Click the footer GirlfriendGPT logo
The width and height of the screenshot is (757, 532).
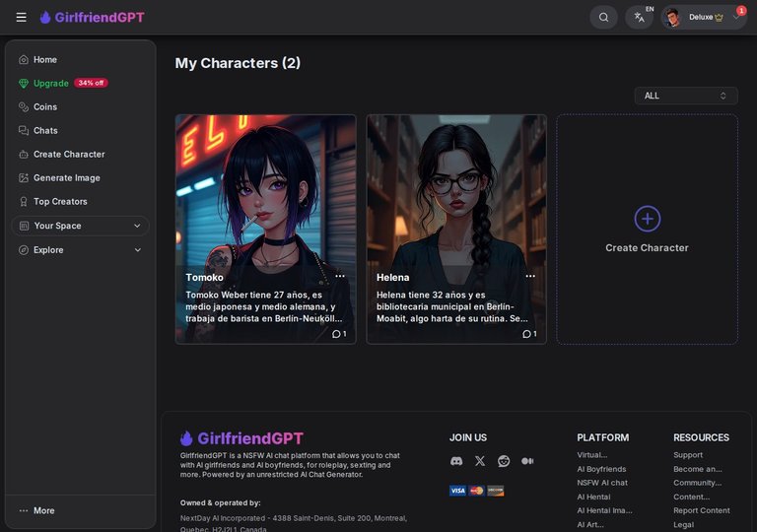tap(241, 438)
